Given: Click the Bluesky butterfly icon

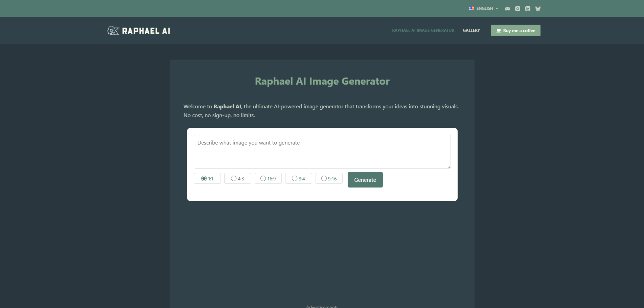Looking at the screenshot, I should point(538,9).
